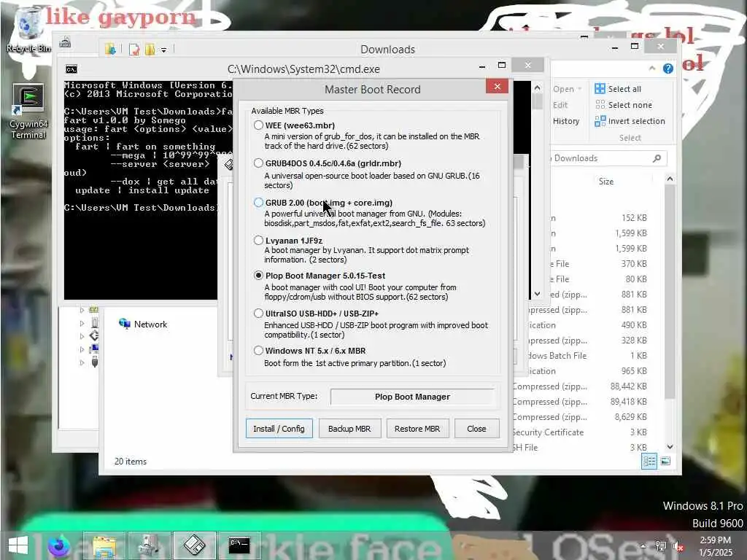Click the Command Prompt taskbar icon

click(x=239, y=545)
